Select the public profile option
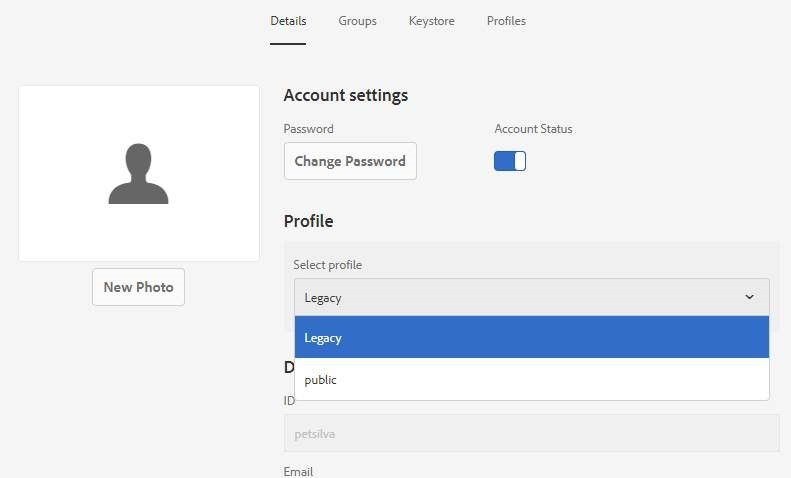 click(x=531, y=380)
